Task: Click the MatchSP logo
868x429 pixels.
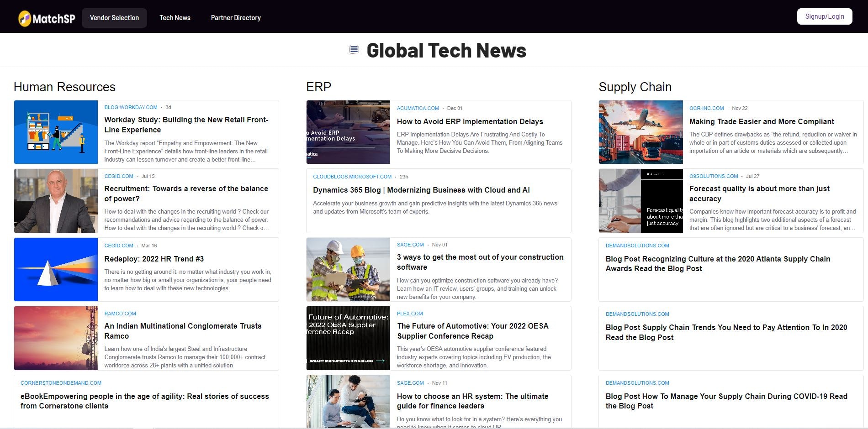Action: 47,18
